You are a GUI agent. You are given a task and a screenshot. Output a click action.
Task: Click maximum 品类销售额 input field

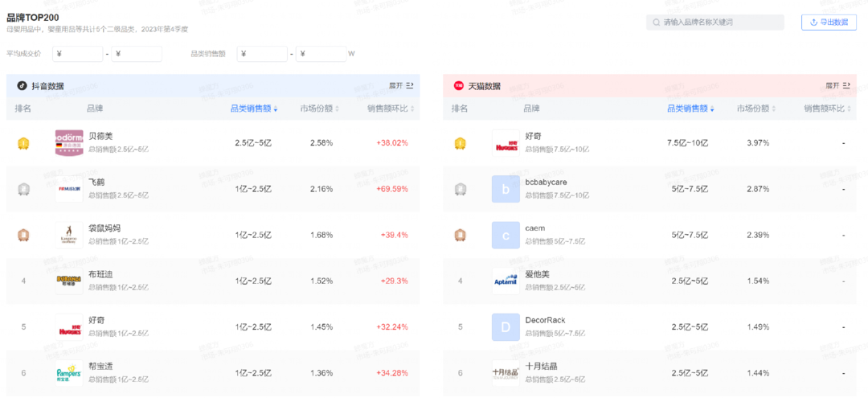click(321, 54)
